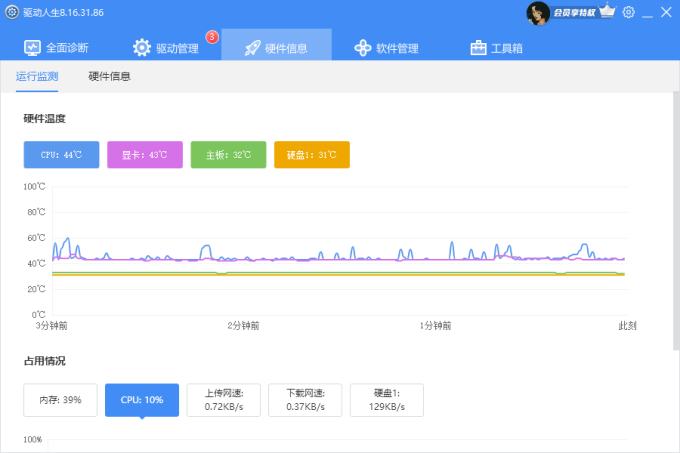Viewport: 680px width, 453px height.
Task: Open the 全面诊断 diagnosis tab
Action: [56, 48]
